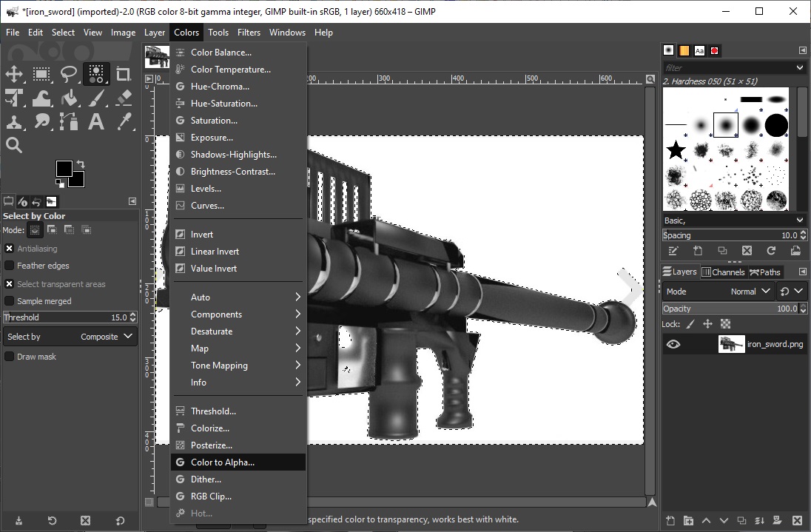Select the Move tool in the toolbox
Viewport: 811px width, 532px height.
[14, 74]
